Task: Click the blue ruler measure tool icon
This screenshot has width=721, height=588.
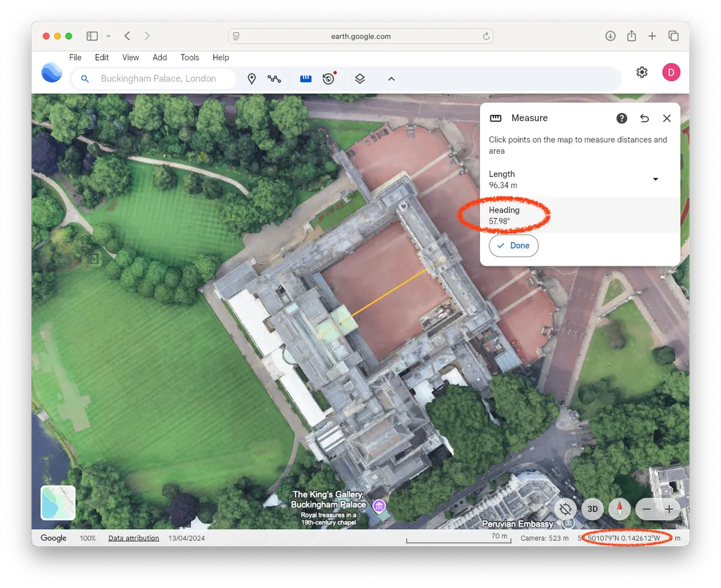Action: (306, 79)
